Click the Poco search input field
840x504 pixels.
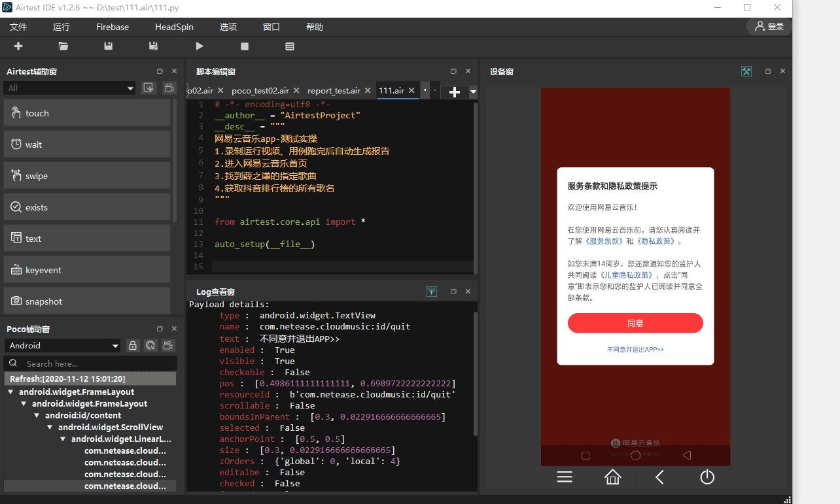pyautogui.click(x=98, y=363)
